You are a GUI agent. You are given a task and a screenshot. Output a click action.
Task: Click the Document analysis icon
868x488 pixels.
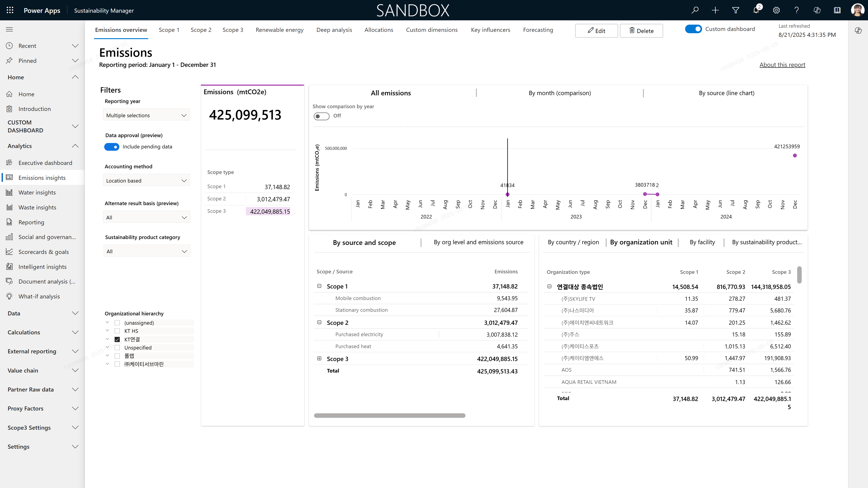[x=9, y=281]
